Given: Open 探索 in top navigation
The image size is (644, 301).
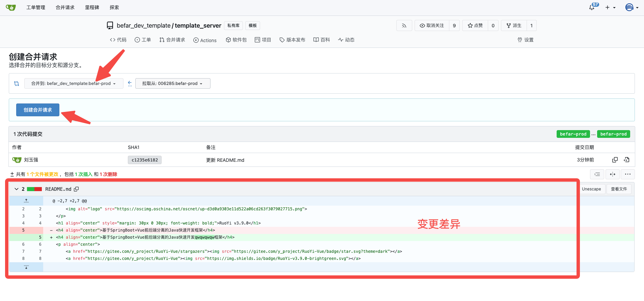Looking at the screenshot, I should click(114, 7).
